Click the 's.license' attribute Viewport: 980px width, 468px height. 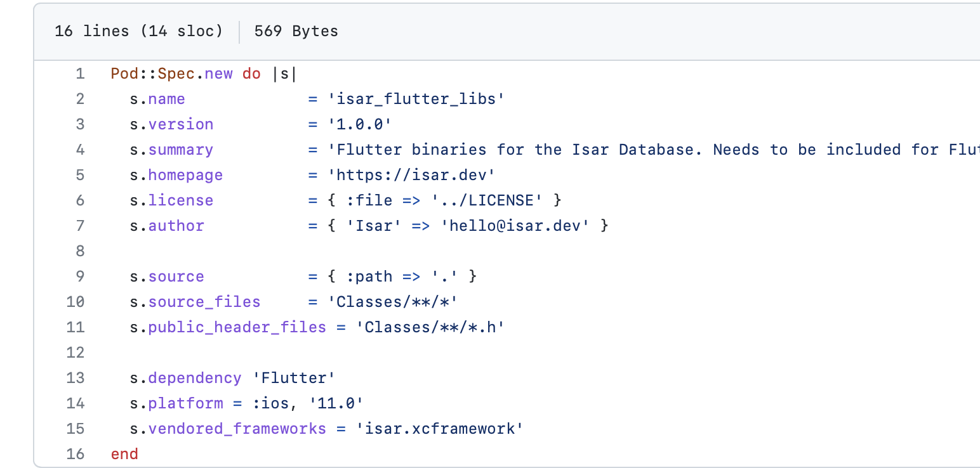tap(171, 200)
